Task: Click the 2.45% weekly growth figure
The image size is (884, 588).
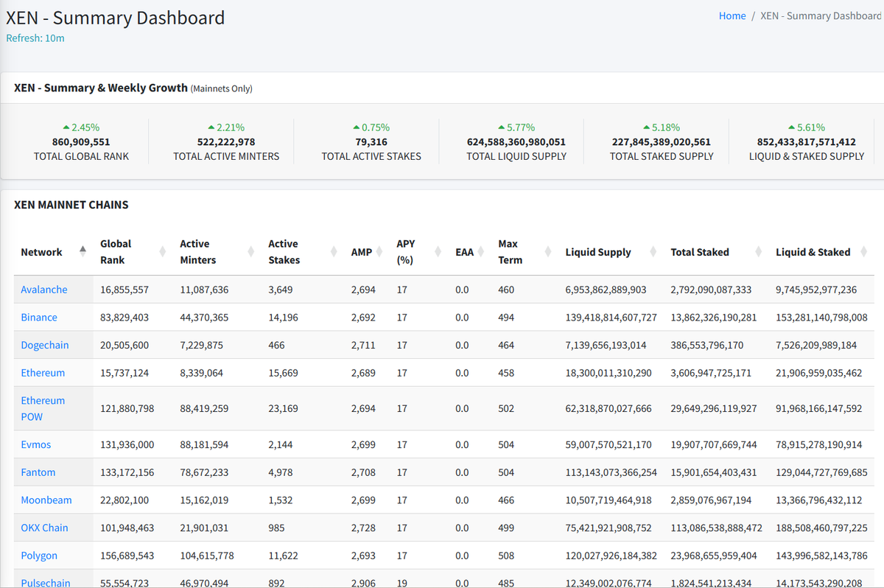Action: (81, 127)
